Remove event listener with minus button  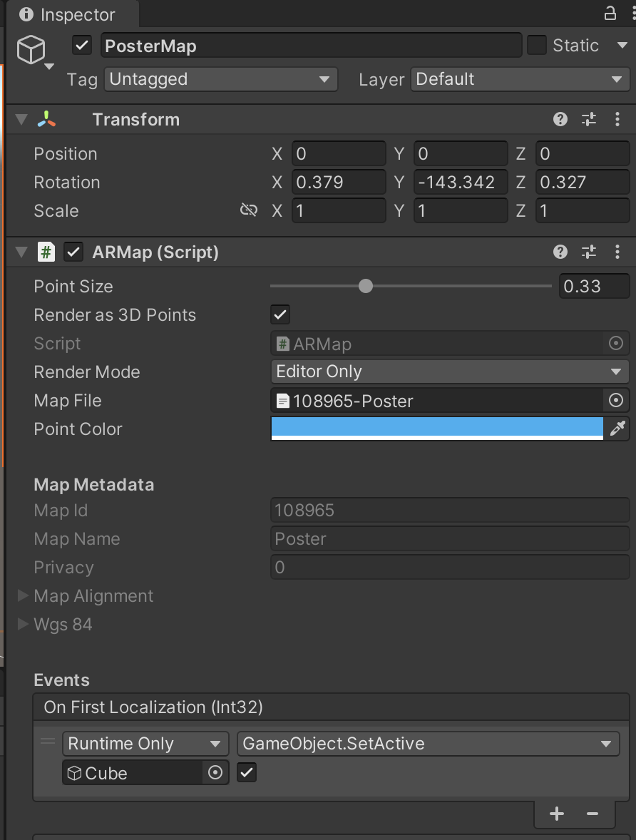[x=592, y=814]
